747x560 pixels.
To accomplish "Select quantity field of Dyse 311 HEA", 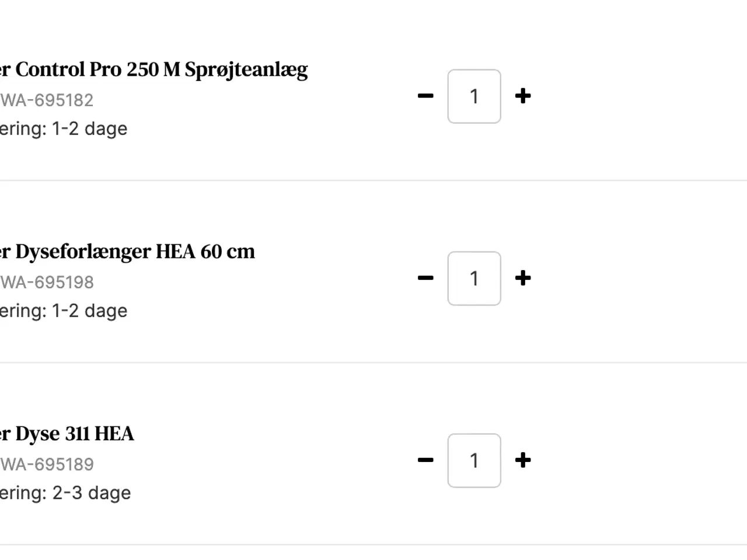I will click(474, 460).
